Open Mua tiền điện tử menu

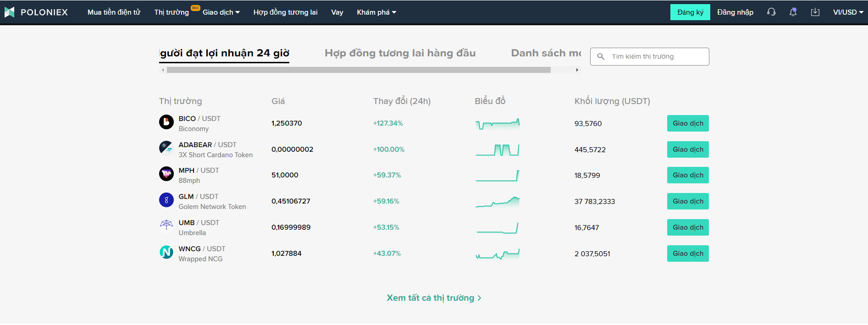114,12
